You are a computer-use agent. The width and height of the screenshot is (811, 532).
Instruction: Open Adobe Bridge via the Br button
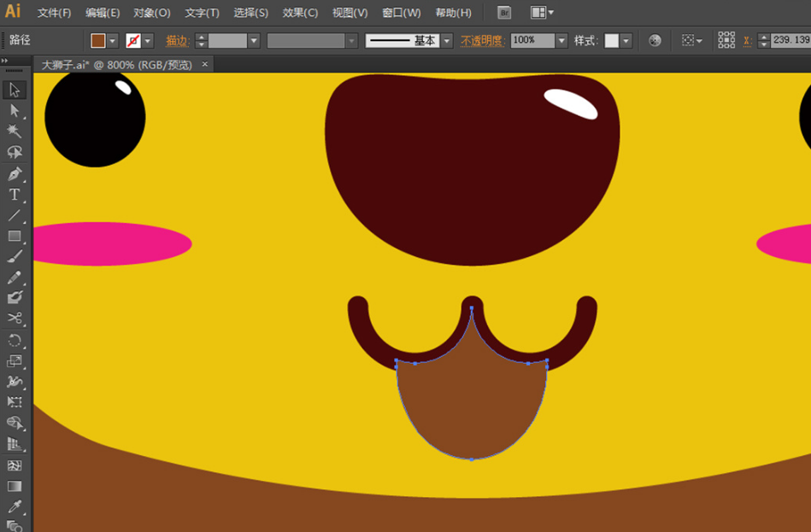pos(504,13)
